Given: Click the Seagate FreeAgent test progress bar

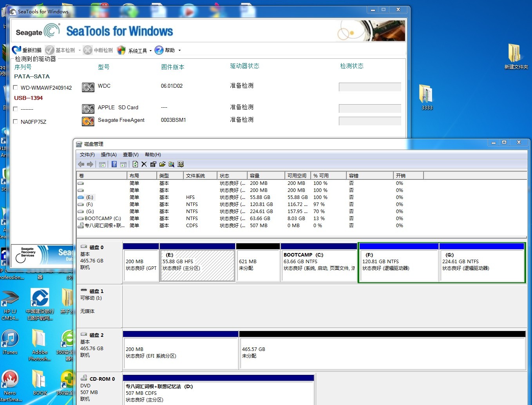Looking at the screenshot, I should 370,121.
